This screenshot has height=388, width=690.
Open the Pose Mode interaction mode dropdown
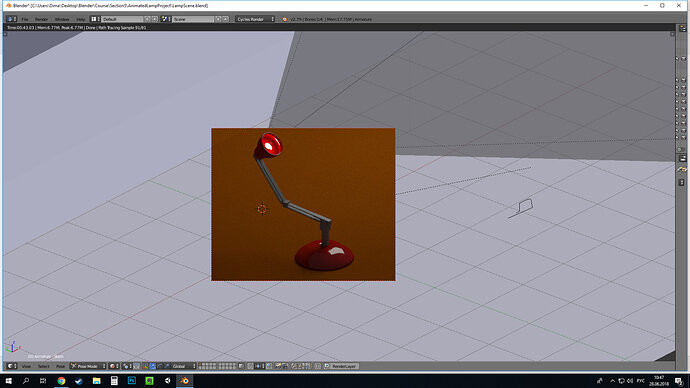(x=88, y=366)
